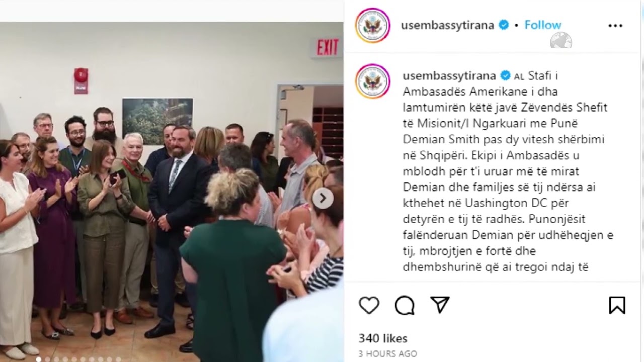644x362 pixels.
Task: Open comments with the speech bubble icon
Action: click(405, 305)
